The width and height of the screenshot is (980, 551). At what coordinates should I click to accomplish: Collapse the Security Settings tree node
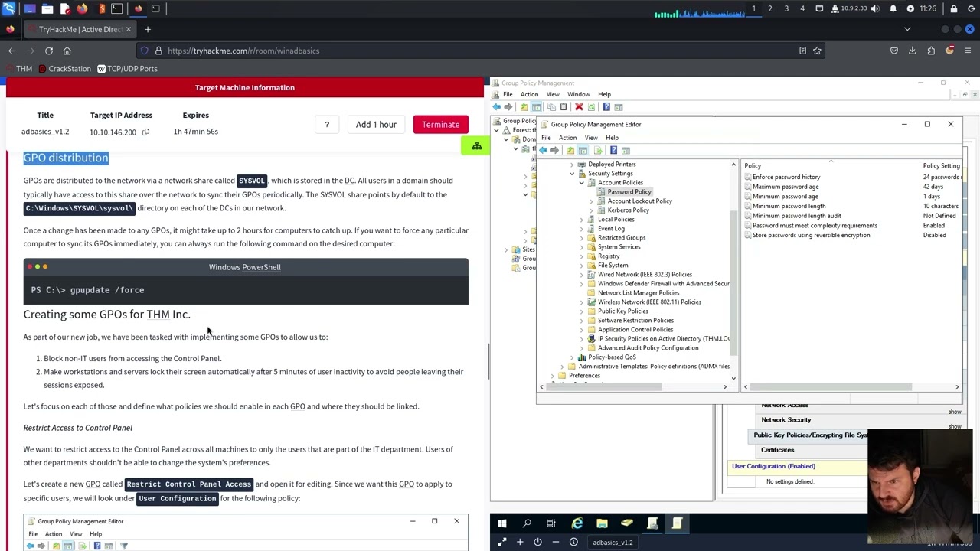[x=572, y=174]
